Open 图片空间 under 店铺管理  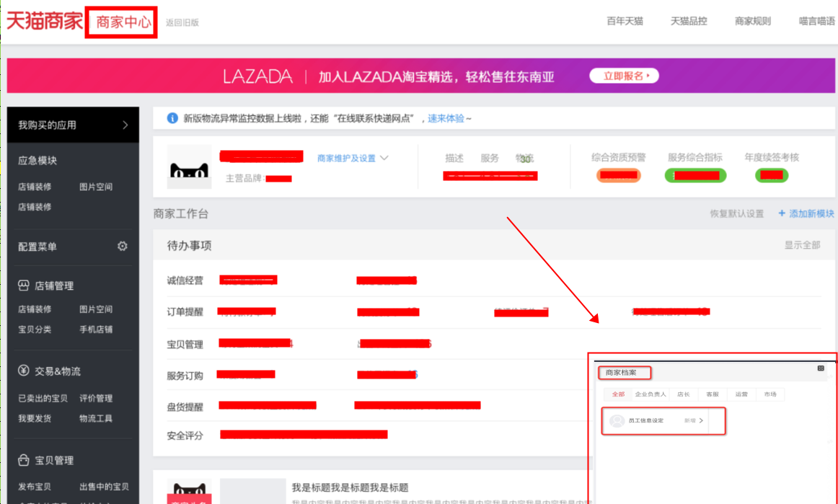pos(96,309)
